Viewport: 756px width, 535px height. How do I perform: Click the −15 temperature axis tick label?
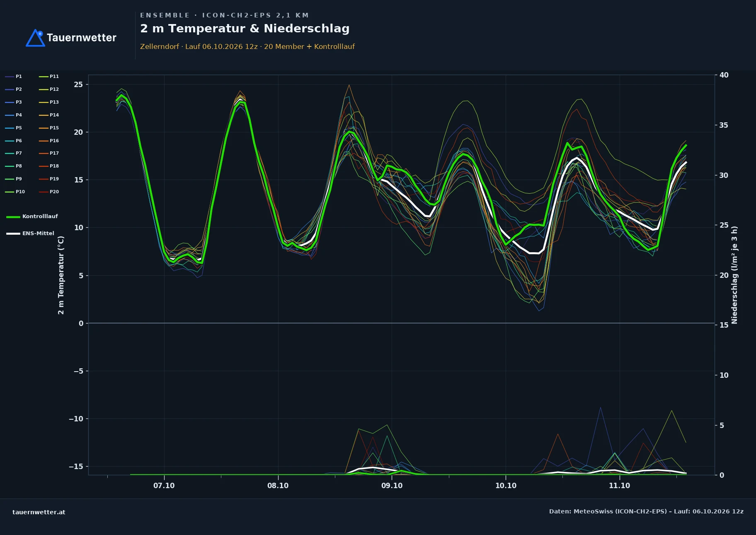tap(76, 467)
